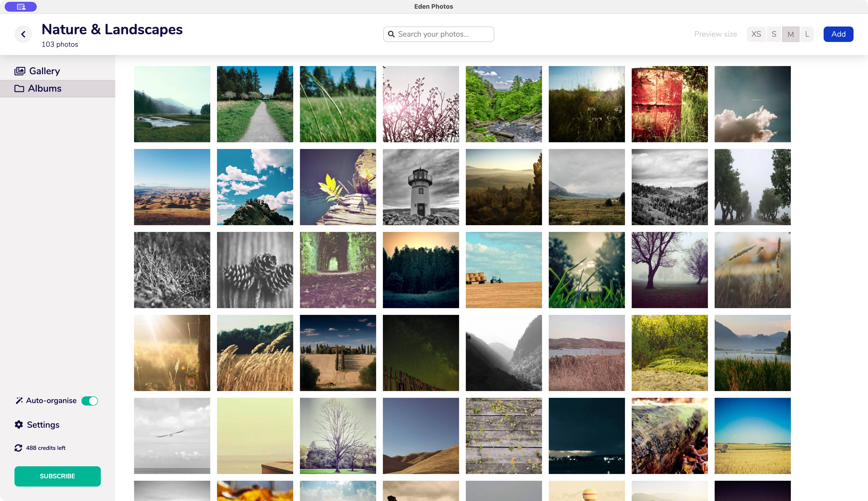Open the Tuscan villa with cypresses photo
Screen dimensions: 868x501
coord(338,353)
